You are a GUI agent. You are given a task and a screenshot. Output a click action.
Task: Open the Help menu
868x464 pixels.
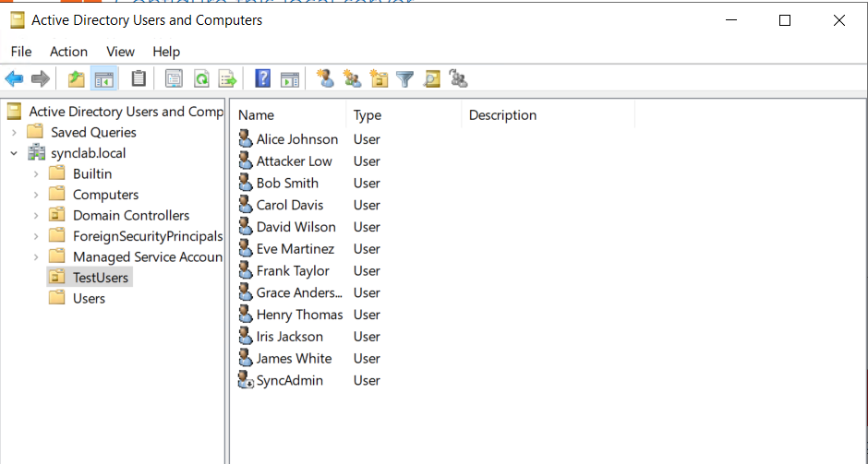(166, 52)
